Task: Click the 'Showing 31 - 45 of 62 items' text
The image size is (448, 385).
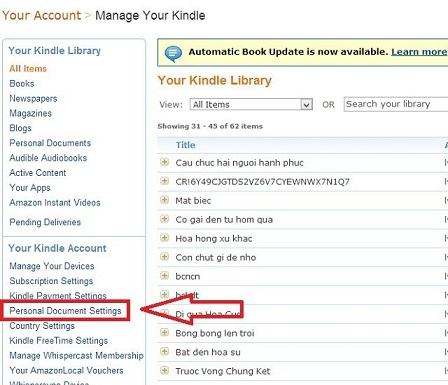Action: (210, 126)
